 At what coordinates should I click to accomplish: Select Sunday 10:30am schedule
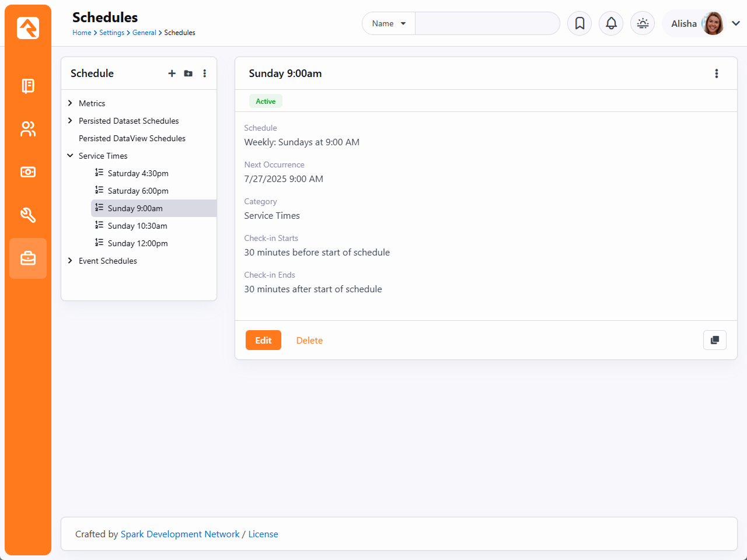137,226
